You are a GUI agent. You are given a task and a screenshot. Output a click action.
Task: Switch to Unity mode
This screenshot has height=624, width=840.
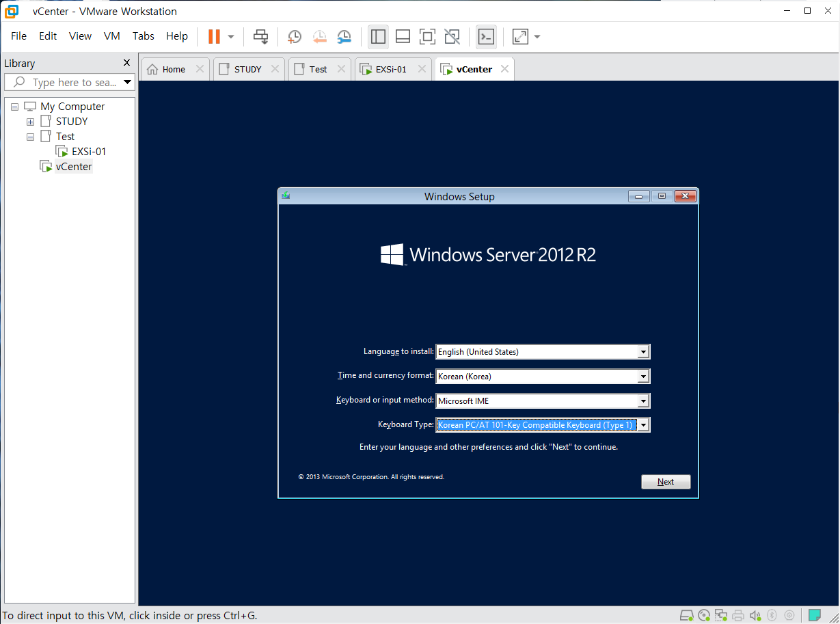coord(452,36)
